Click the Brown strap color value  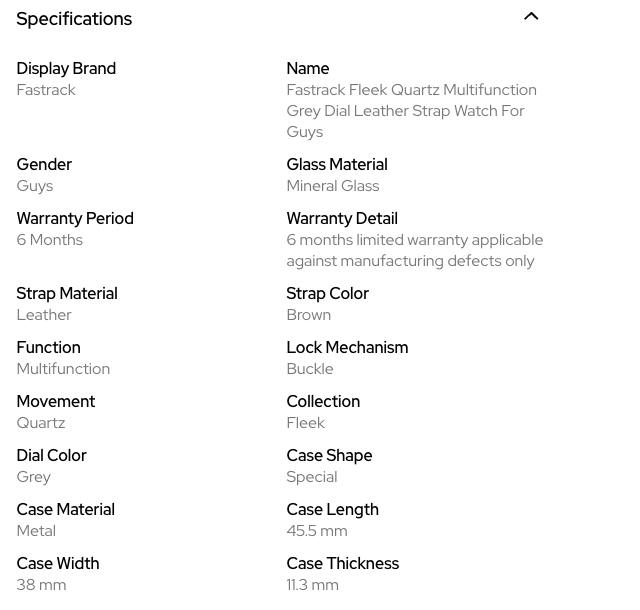[308, 315]
